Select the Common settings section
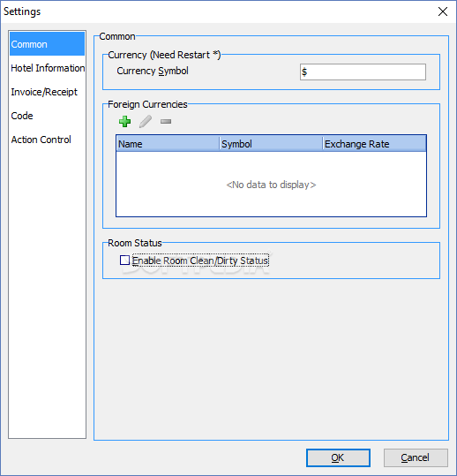457x476 pixels. [x=47, y=44]
